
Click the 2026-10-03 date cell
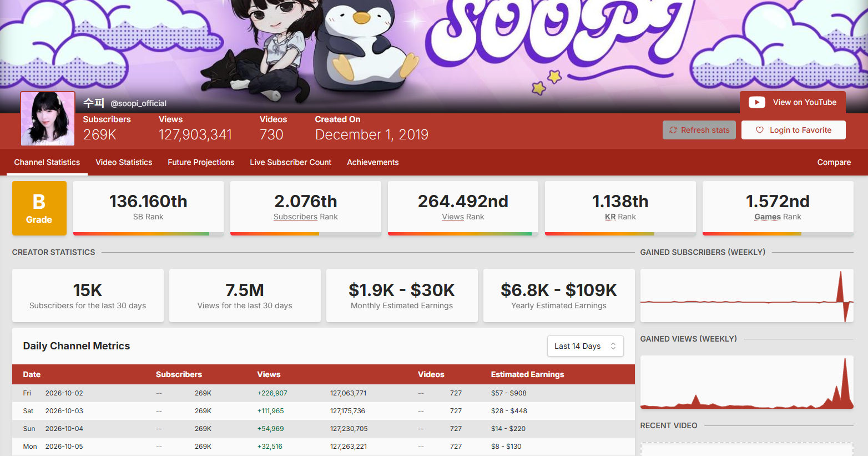pyautogui.click(x=64, y=411)
